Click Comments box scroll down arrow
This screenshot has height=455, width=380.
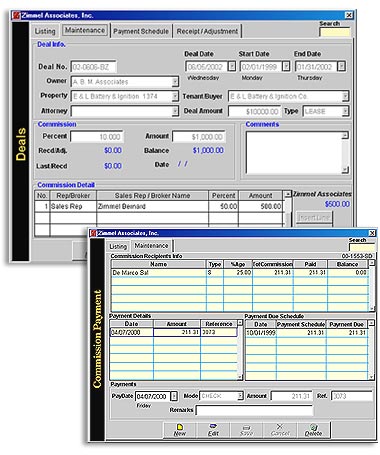pos(345,170)
